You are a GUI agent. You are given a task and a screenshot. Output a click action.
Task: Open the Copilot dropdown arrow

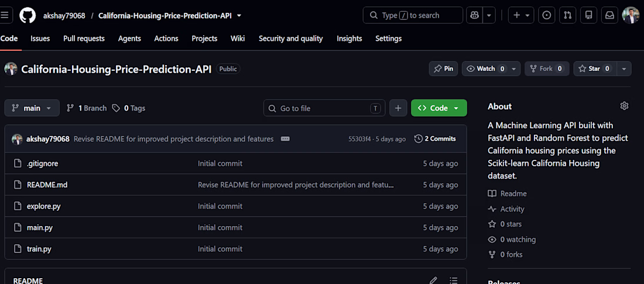(x=489, y=15)
